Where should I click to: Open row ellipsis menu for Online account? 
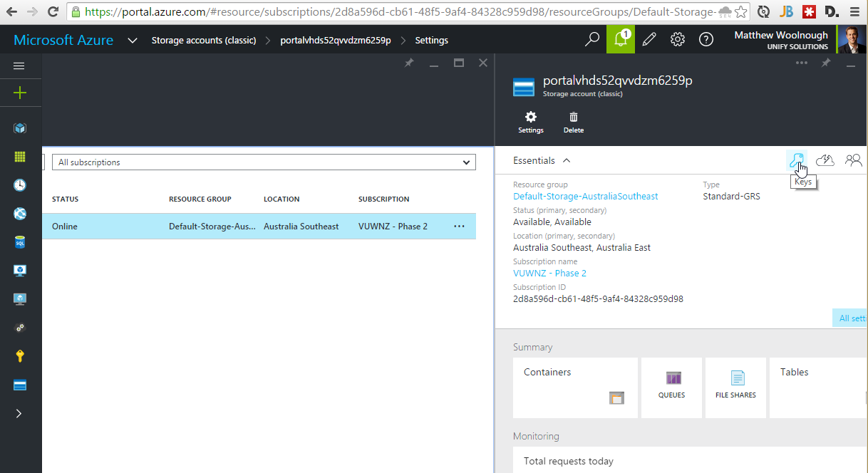click(x=459, y=227)
